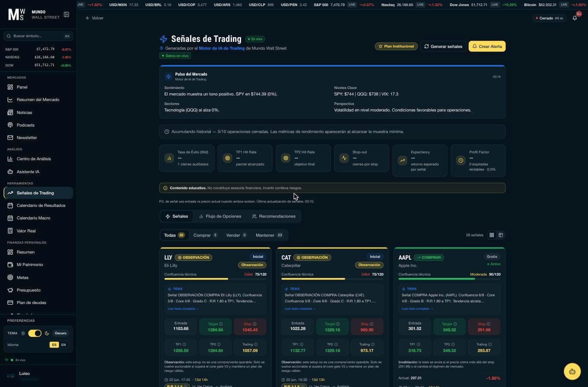Click the Crear Alerta button
This screenshot has width=588, height=387.
(487, 46)
